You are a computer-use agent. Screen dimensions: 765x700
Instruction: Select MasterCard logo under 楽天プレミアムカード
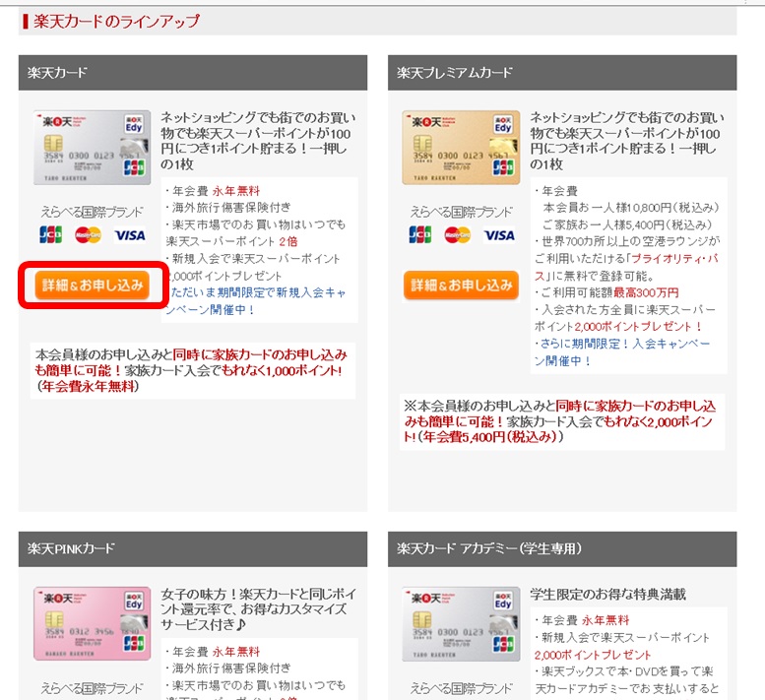(458, 235)
